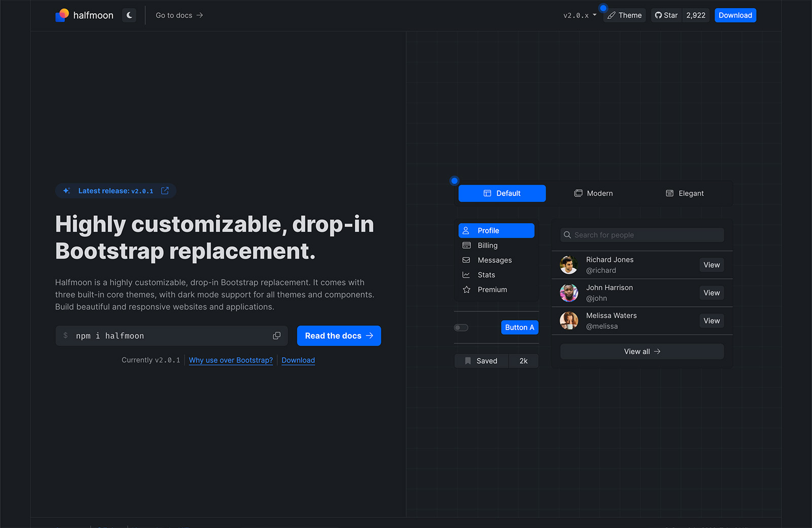Click the @richard handle text
Screen dimensions: 812x528
[x=601, y=271]
